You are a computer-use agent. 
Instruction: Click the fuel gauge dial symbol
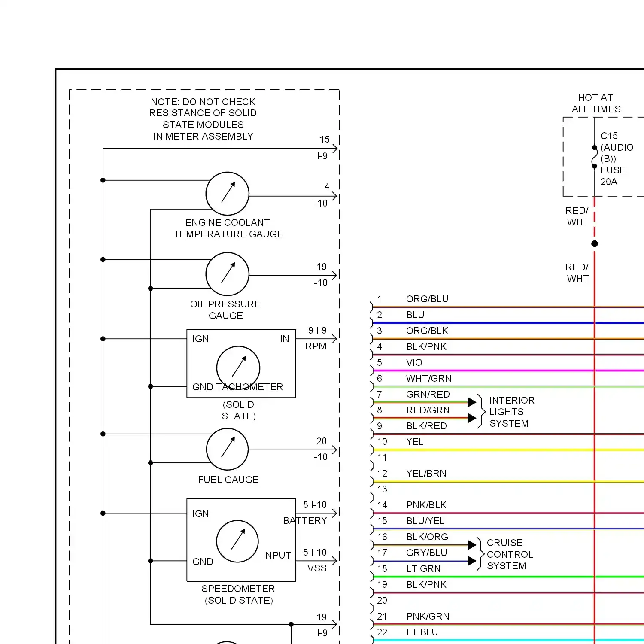pyautogui.click(x=228, y=449)
